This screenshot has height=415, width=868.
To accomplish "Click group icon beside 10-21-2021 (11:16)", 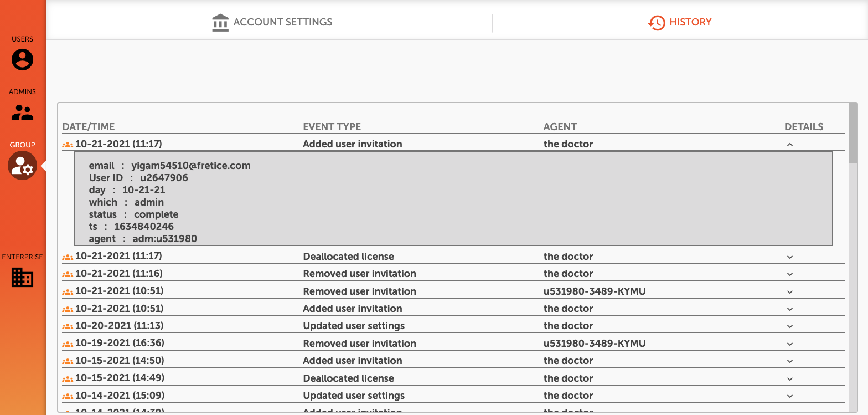I will click(68, 274).
